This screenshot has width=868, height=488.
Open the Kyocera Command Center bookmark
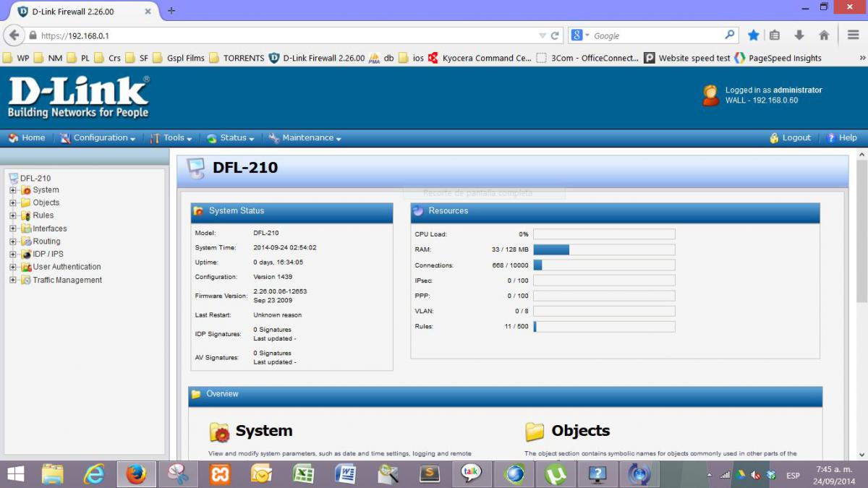[x=480, y=59]
